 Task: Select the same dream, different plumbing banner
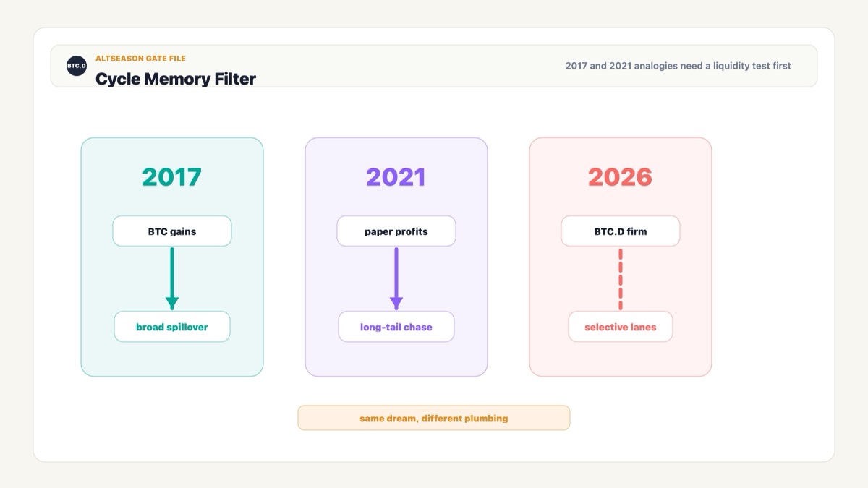pos(434,418)
